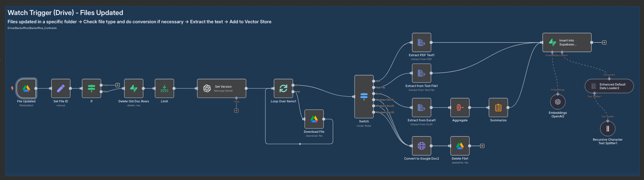Open the Delete File1 Google Drive node
The width and height of the screenshot is (644, 180).
(x=460, y=146)
